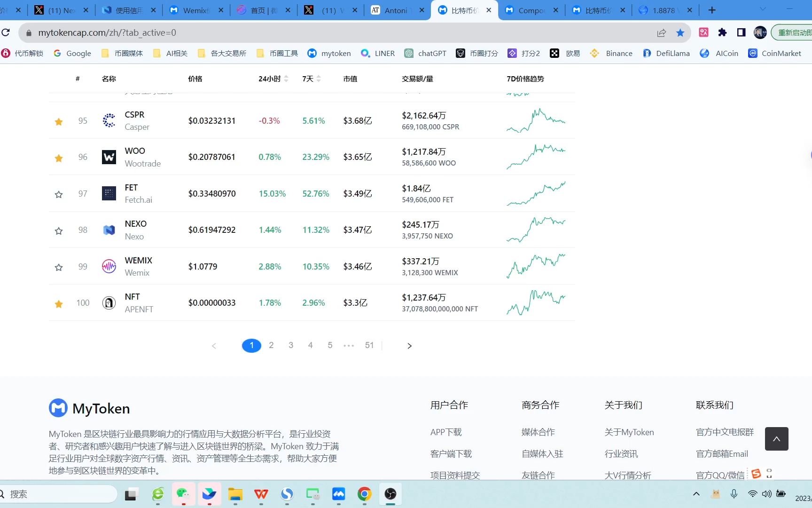The width and height of the screenshot is (812, 508).
Task: Go to page 3 of the list
Action: (x=291, y=345)
